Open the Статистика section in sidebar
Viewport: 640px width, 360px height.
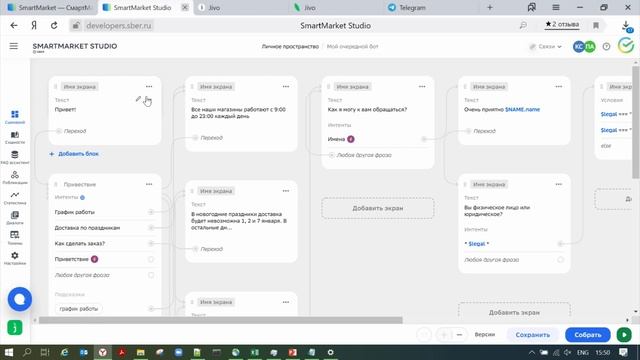(x=15, y=198)
